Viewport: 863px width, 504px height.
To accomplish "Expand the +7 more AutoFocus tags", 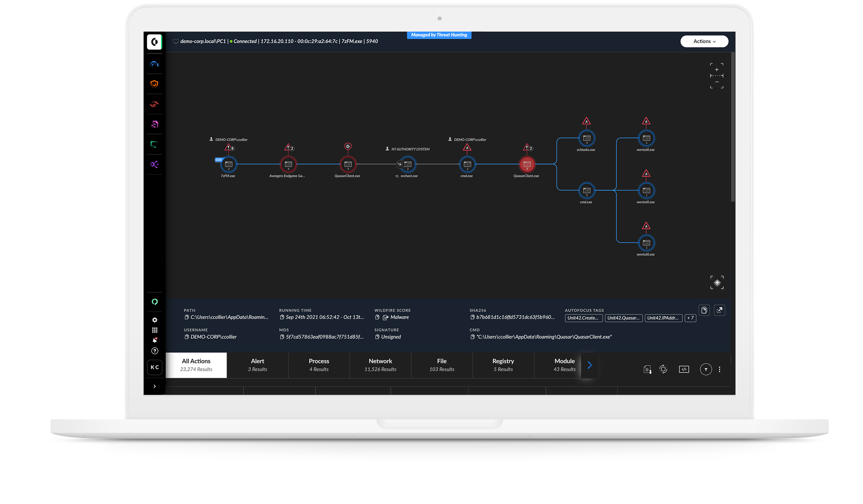I will pos(690,318).
